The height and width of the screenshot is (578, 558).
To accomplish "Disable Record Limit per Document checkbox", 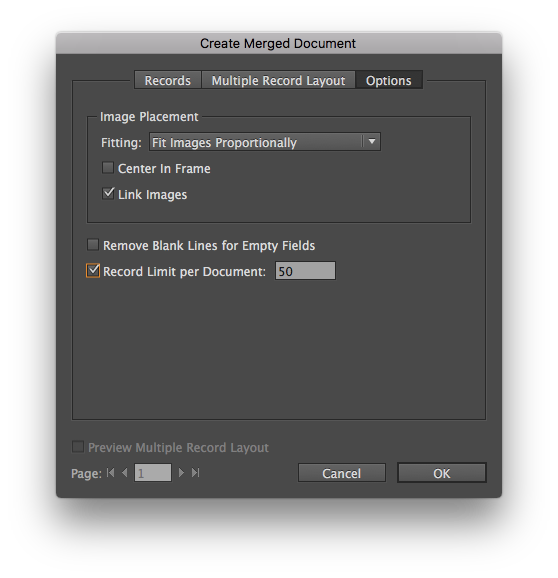I will click(93, 270).
